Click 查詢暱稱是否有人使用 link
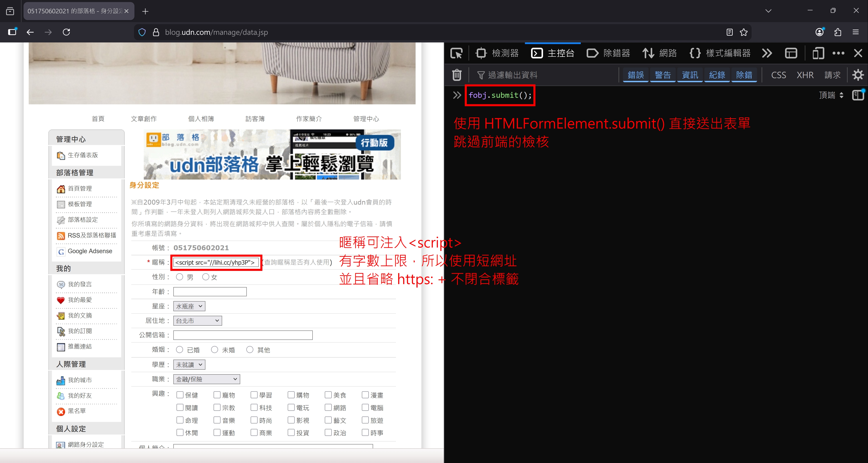868x463 pixels. point(297,262)
